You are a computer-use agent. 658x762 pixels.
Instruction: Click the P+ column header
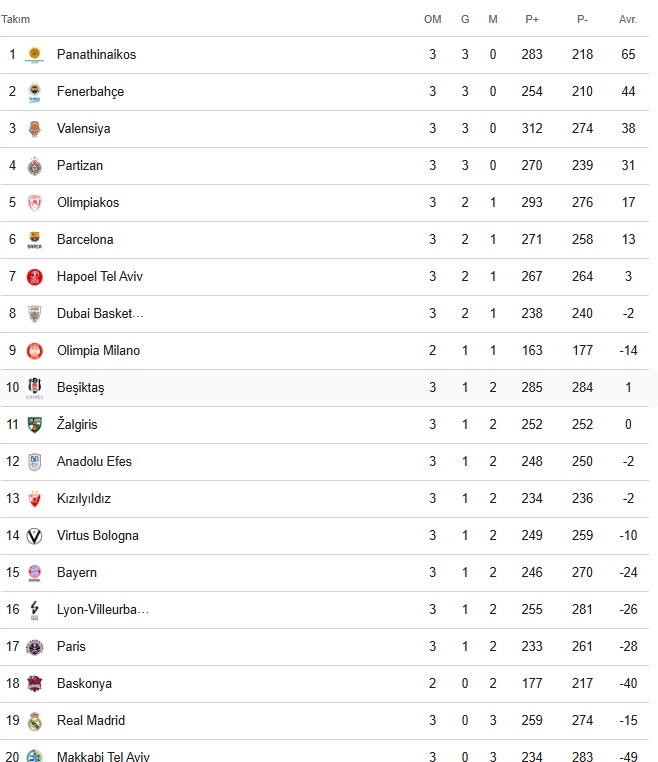(x=532, y=19)
